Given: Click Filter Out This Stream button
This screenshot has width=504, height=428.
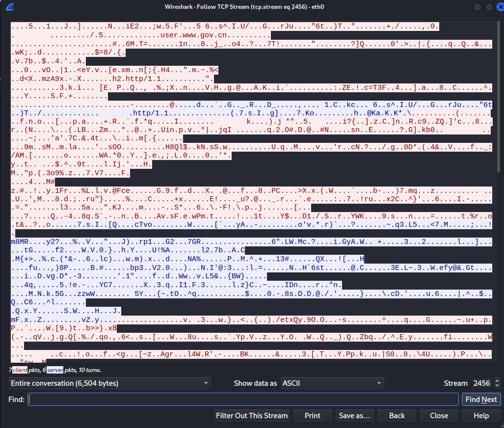Looking at the screenshot, I should coord(252,415).
